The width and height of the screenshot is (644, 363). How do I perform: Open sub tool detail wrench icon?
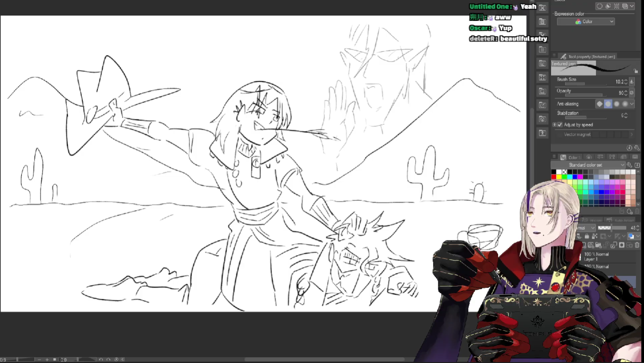(636, 148)
